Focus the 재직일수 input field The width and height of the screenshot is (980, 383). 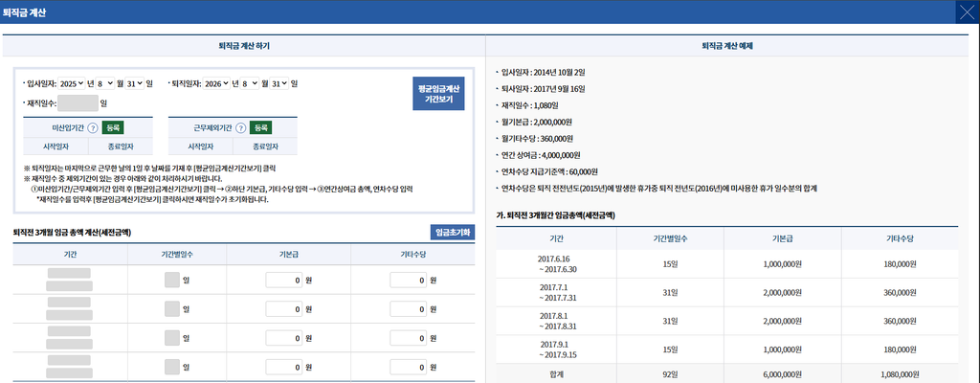pyautogui.click(x=78, y=102)
